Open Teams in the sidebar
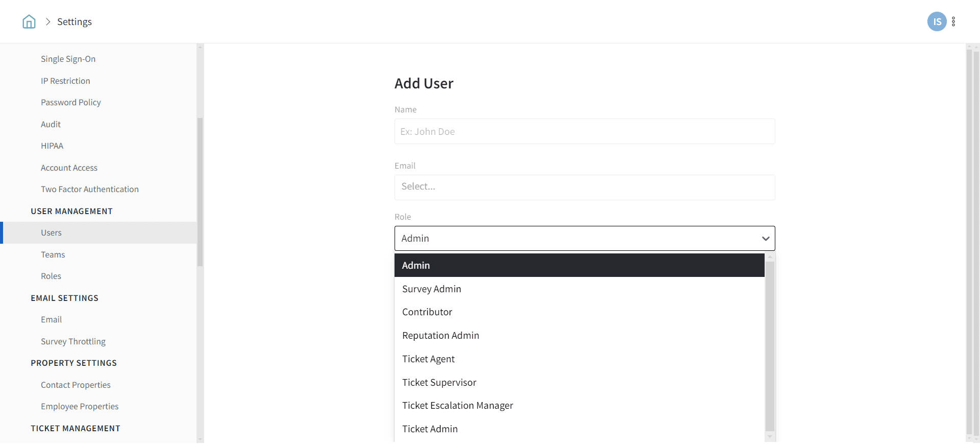Viewport: 980px width, 444px height. click(x=53, y=254)
